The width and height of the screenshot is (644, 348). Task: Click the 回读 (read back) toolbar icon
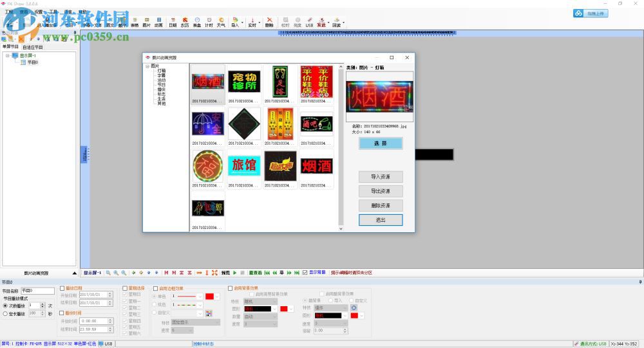[x=337, y=22]
